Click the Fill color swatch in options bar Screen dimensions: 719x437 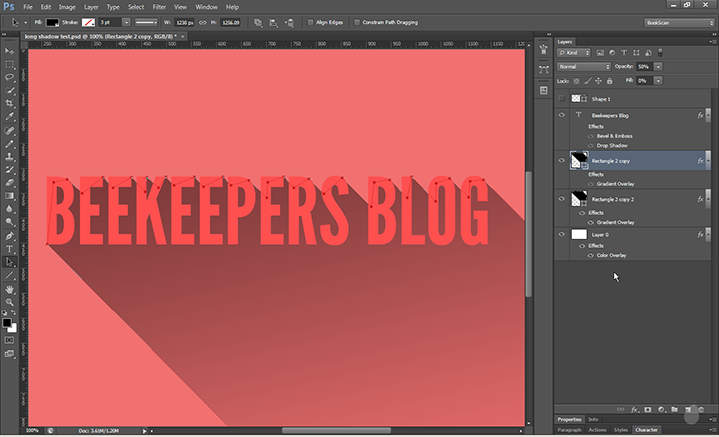point(52,21)
